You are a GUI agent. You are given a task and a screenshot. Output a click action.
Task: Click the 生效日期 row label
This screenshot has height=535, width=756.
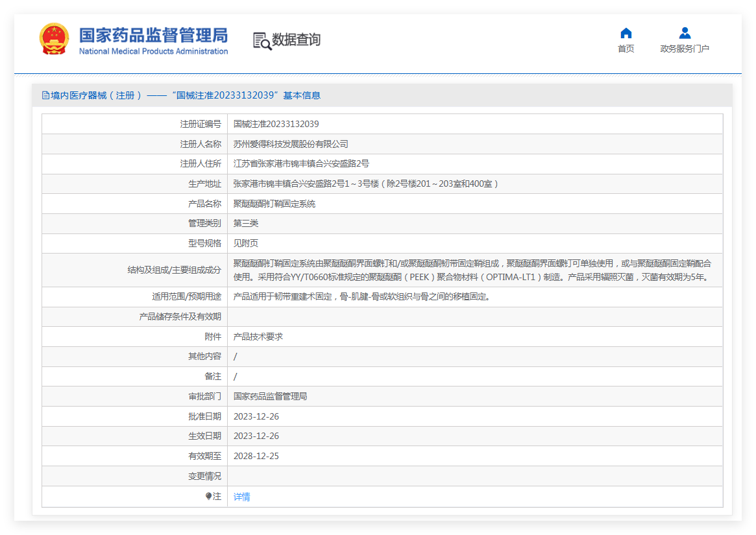pos(205,436)
